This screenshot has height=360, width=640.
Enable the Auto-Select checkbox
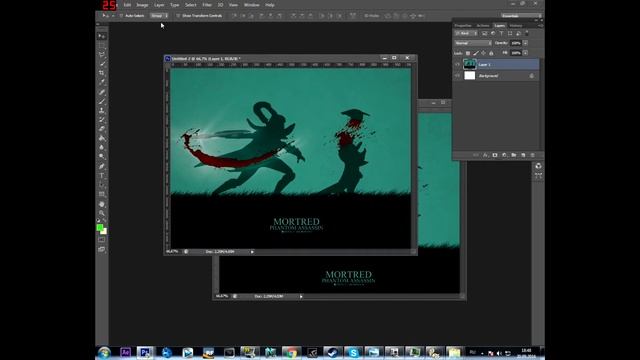click(x=121, y=16)
